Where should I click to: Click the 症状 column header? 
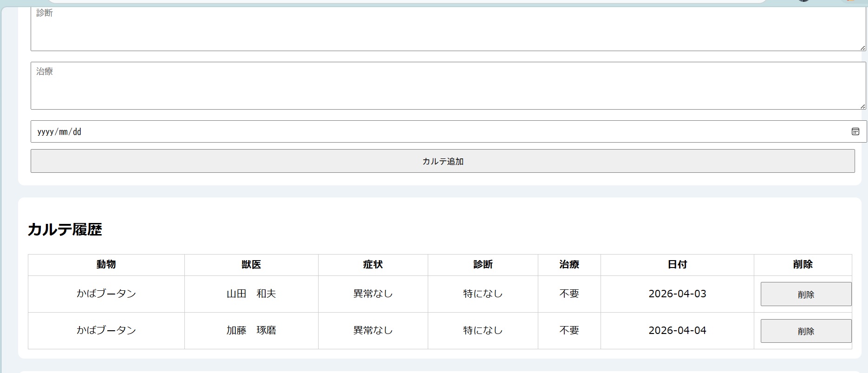(x=373, y=265)
